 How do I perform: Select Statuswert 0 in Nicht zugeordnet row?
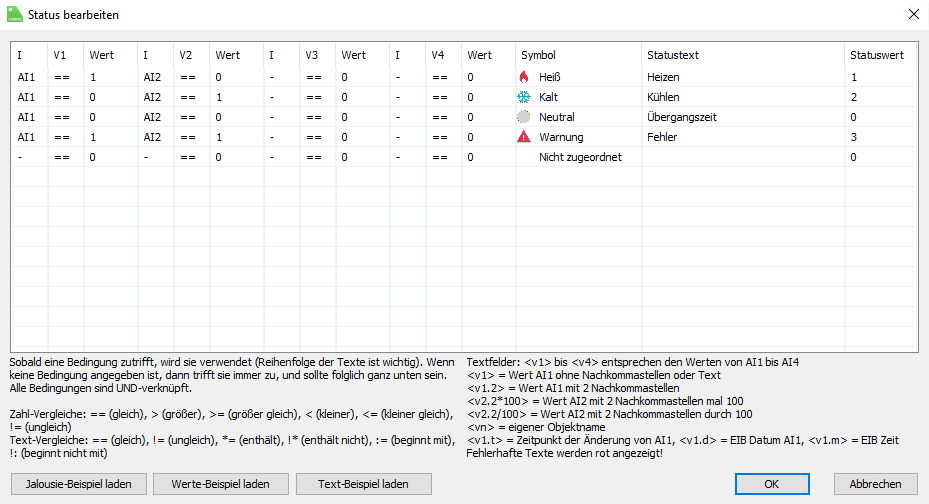click(x=854, y=157)
